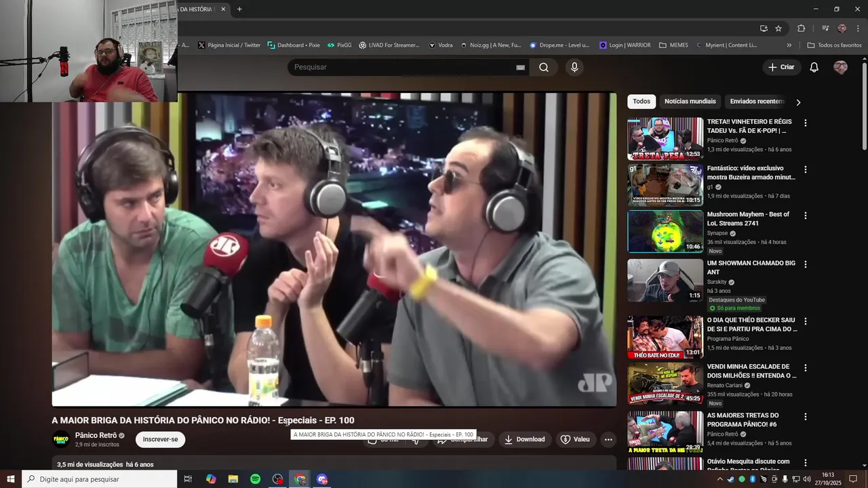Open MEMES bookmarks folder
This screenshot has height=488, width=868.
point(673,45)
